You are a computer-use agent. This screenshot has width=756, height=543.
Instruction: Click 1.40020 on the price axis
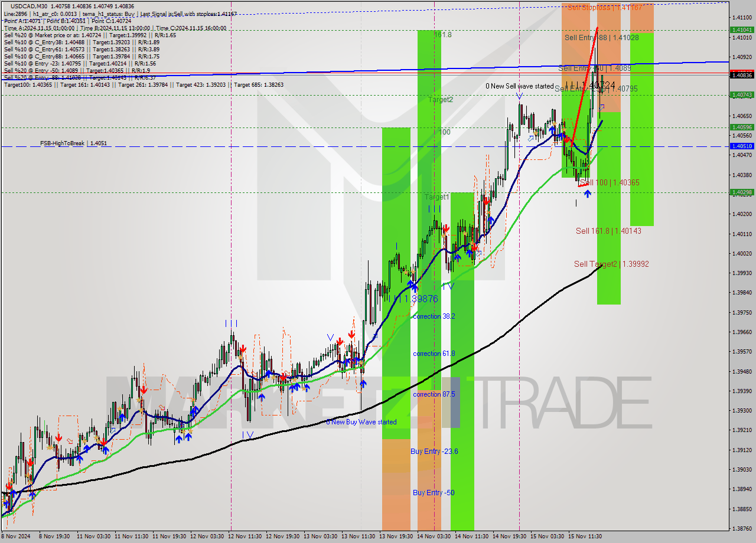(x=742, y=253)
